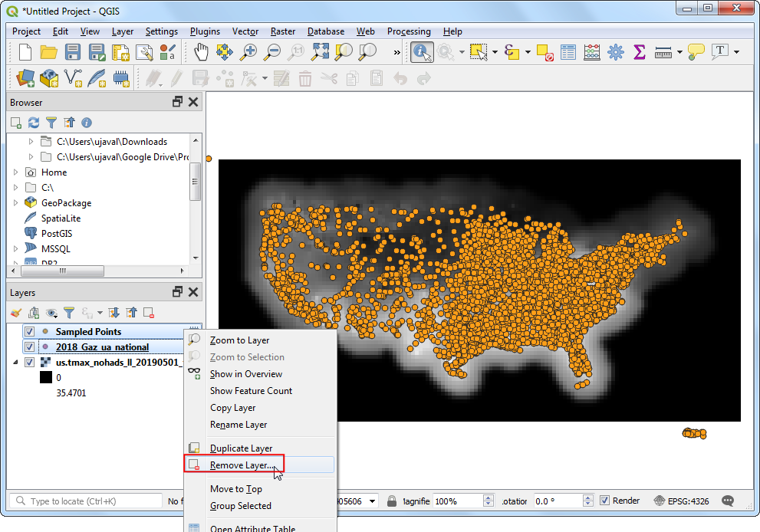Click the Zoom Full extent icon
This screenshot has width=760, height=532.
(x=321, y=52)
